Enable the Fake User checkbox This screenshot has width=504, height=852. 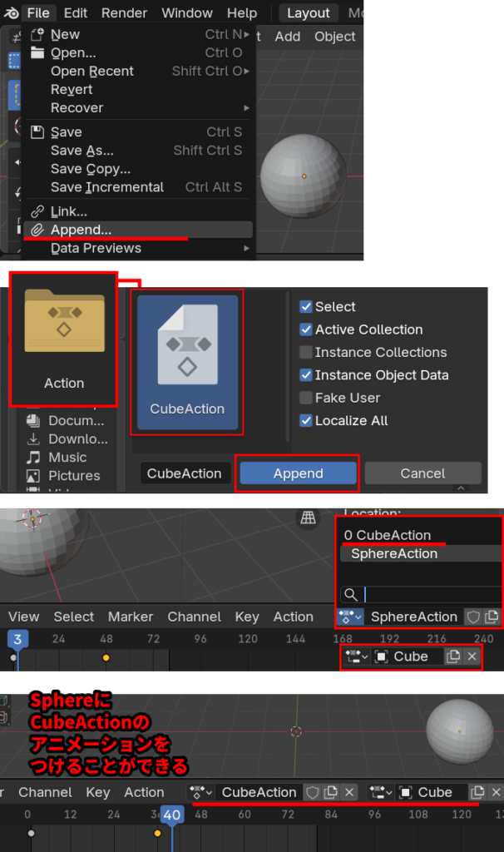(305, 398)
